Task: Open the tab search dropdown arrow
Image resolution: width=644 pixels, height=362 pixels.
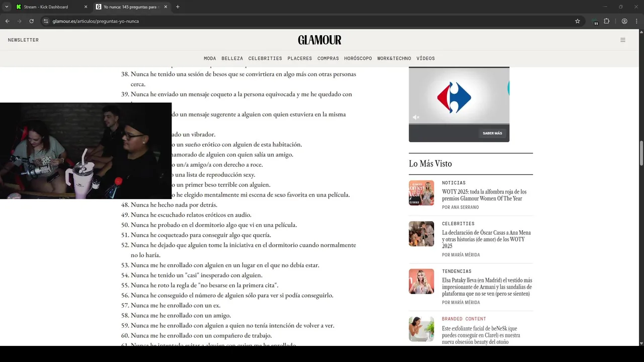Action: (7, 7)
